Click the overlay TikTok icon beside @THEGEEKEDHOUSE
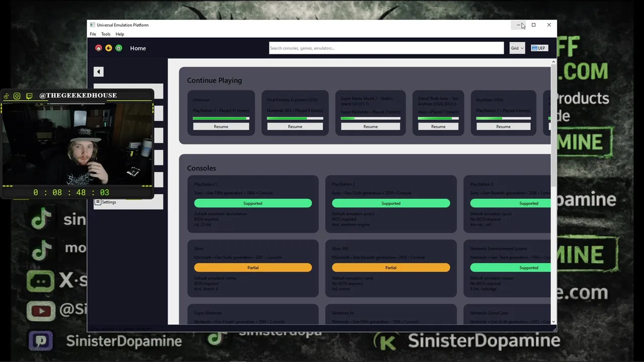 [7, 96]
